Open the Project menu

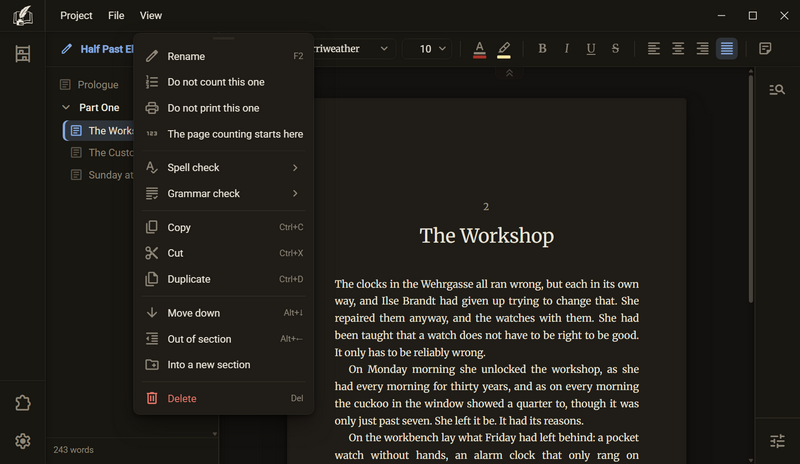[76, 16]
